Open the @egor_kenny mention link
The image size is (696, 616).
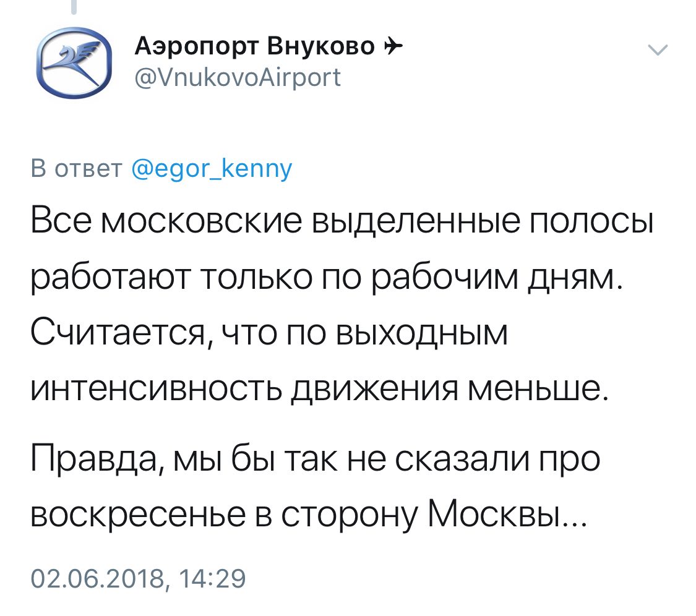tap(212, 168)
